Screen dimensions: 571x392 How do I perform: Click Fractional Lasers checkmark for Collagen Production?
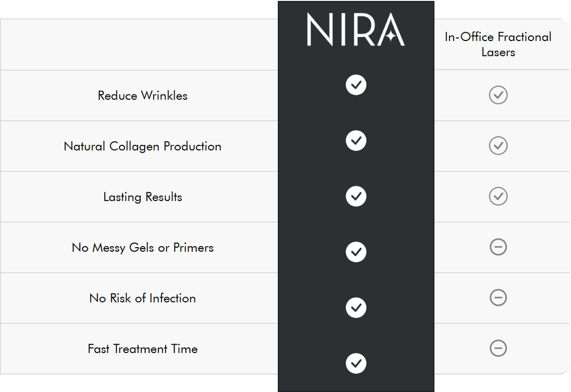click(498, 146)
